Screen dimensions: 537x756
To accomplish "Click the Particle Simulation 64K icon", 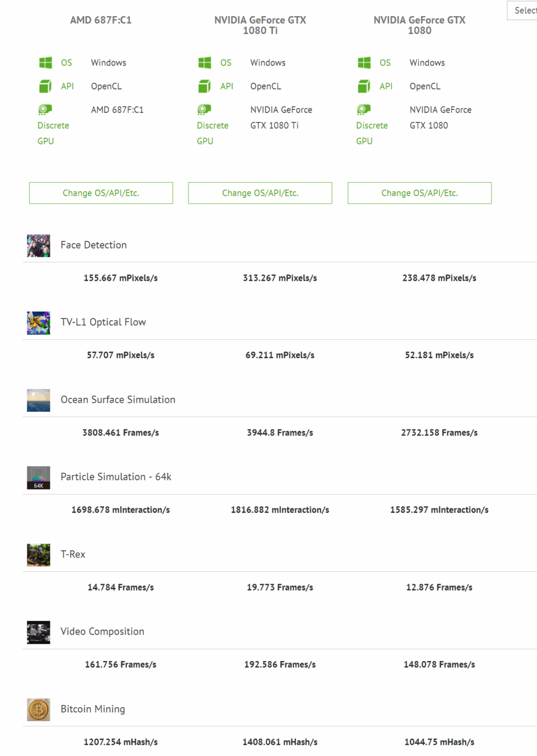I will pos(38,477).
